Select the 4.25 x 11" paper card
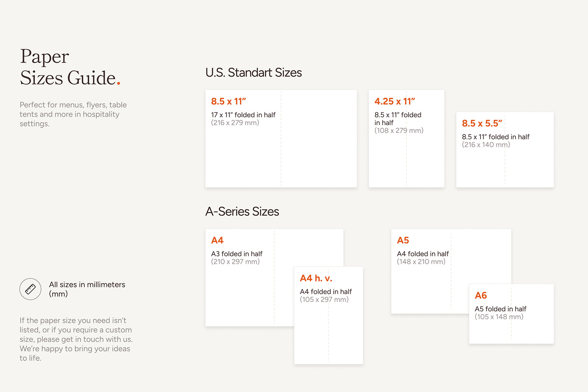The image size is (588, 392). tap(407, 138)
